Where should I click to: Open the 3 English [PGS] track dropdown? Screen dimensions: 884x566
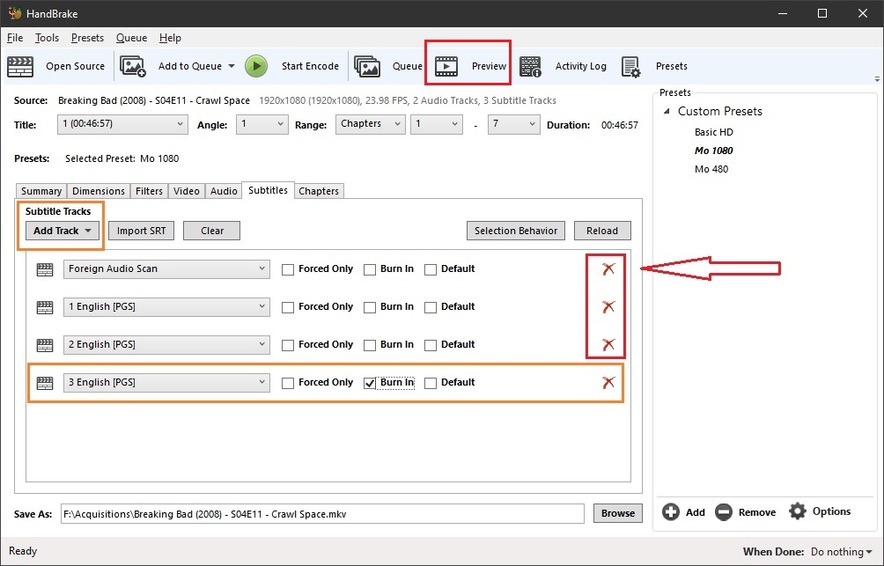click(x=166, y=382)
